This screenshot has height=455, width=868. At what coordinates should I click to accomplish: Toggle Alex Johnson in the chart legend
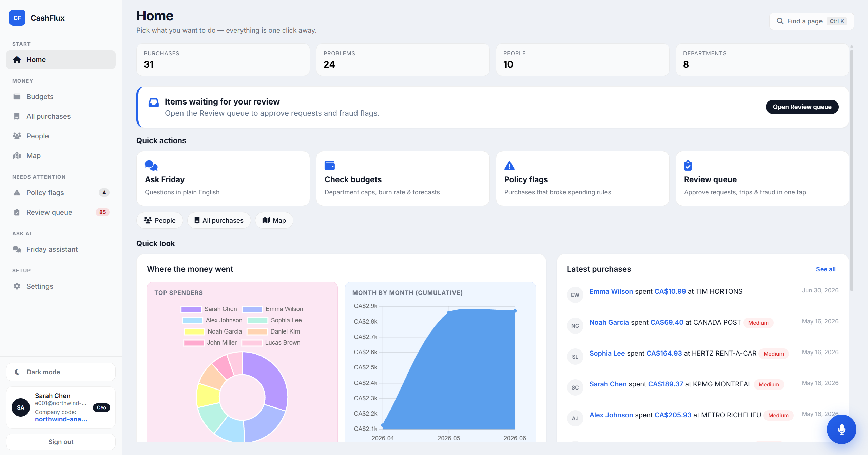[x=212, y=320]
